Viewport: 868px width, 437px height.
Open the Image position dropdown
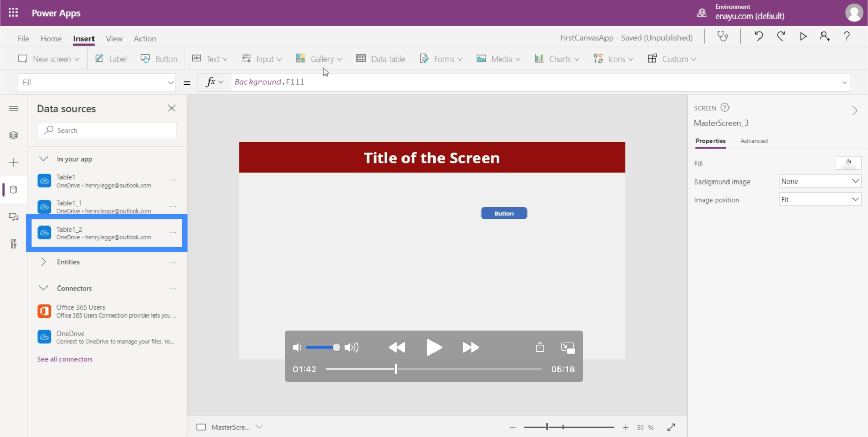[x=820, y=199]
